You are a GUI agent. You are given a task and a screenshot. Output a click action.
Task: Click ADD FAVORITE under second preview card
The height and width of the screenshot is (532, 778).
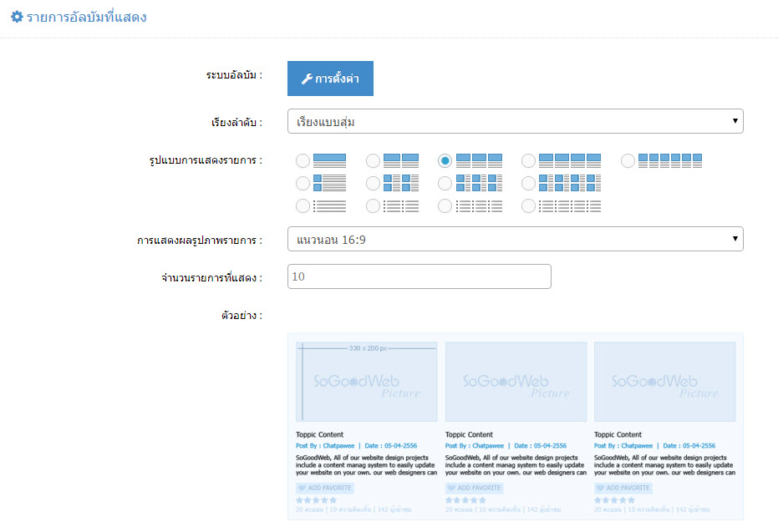475,488
